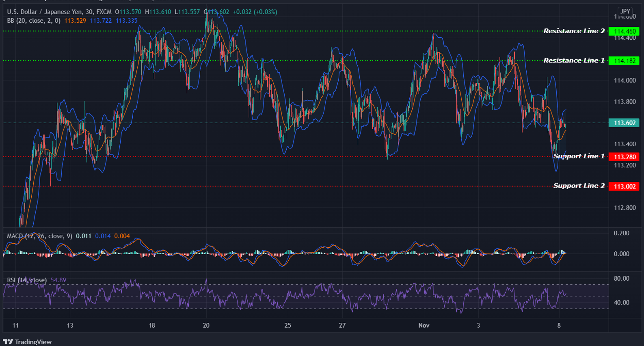Click the 8 date label on time axis
Viewport: 644px width, 346px height.
(559, 325)
